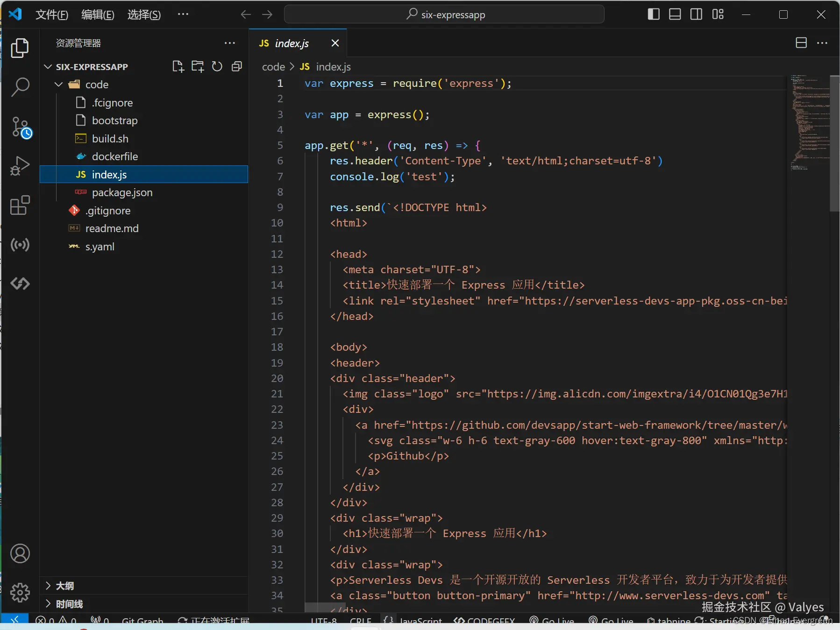Open package.json in the file tree
840x630 pixels.
pyautogui.click(x=122, y=192)
